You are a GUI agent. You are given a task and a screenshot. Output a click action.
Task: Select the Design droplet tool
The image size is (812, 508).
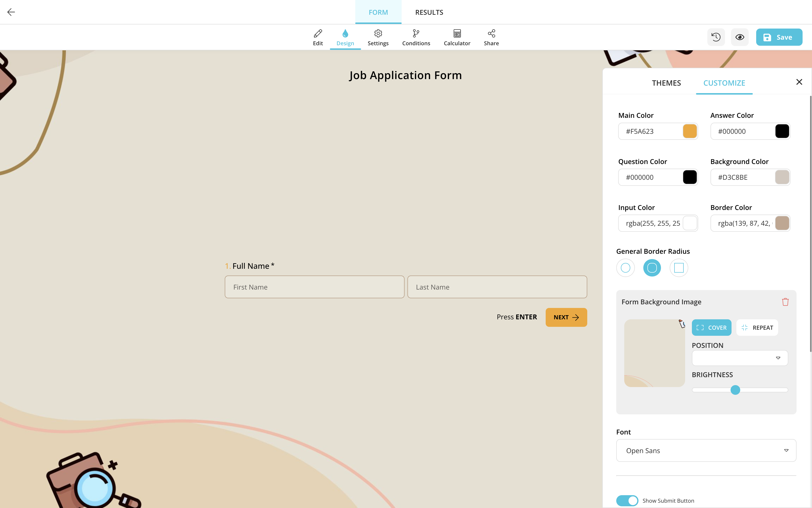345,37
